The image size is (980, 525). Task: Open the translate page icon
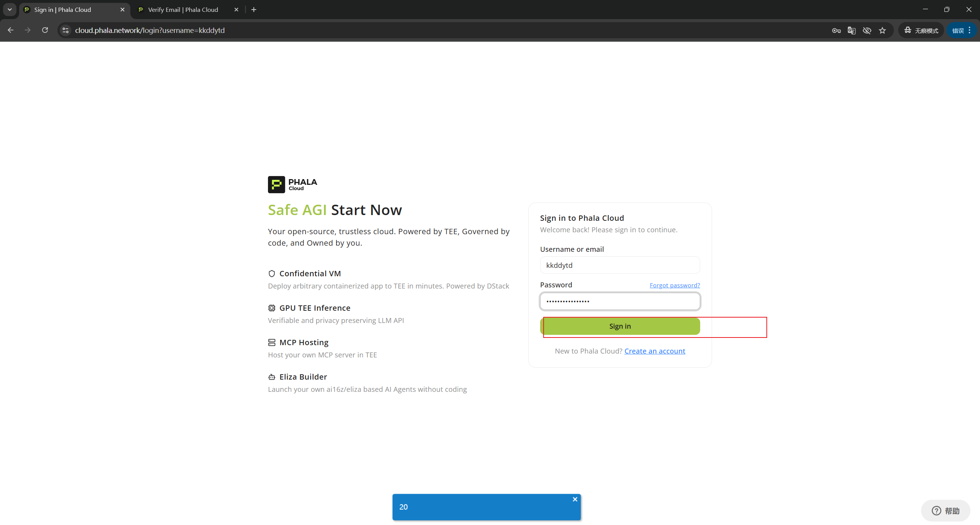(x=852, y=31)
